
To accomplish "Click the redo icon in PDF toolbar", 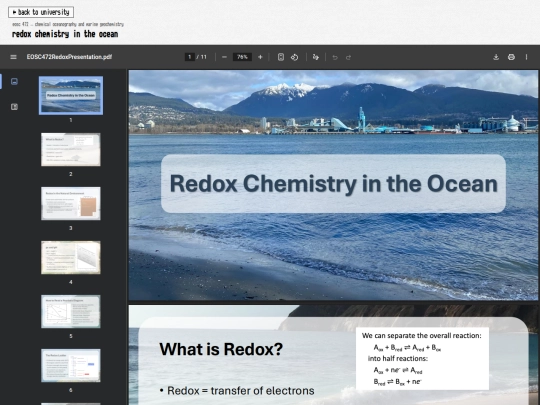I will (x=349, y=57).
